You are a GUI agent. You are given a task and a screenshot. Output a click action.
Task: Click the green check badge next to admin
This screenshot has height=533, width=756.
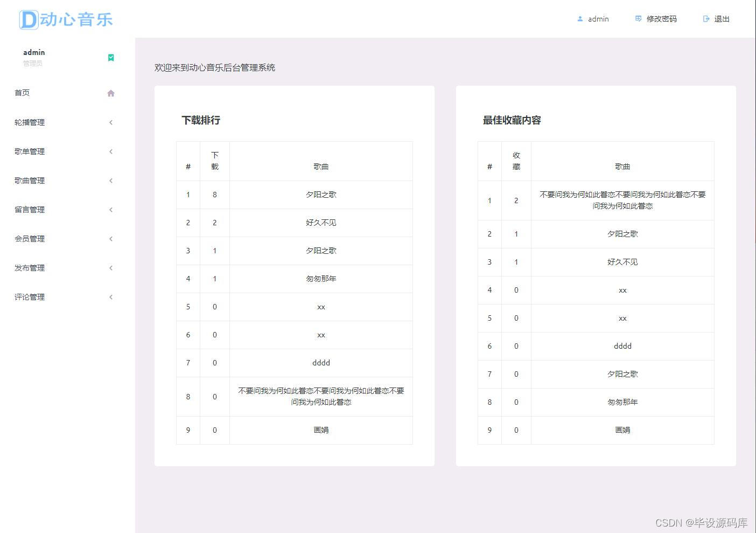point(111,57)
